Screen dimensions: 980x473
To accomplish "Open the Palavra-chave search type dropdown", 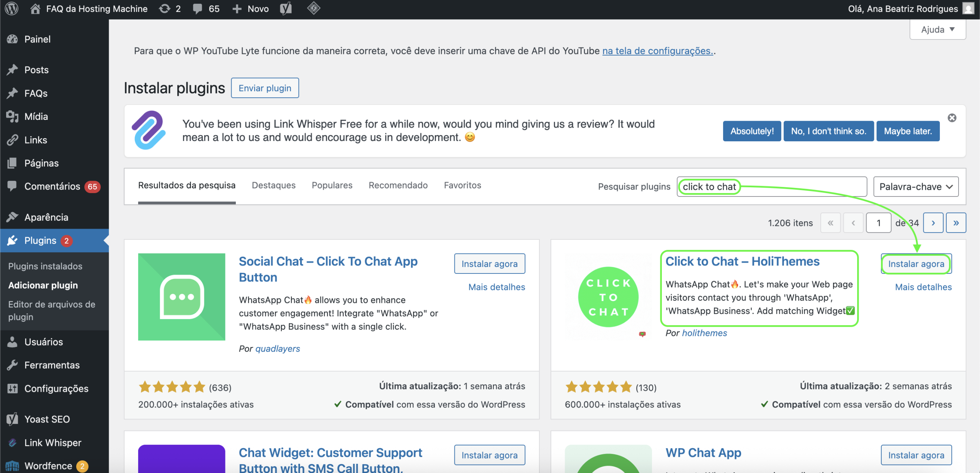I will coord(916,187).
